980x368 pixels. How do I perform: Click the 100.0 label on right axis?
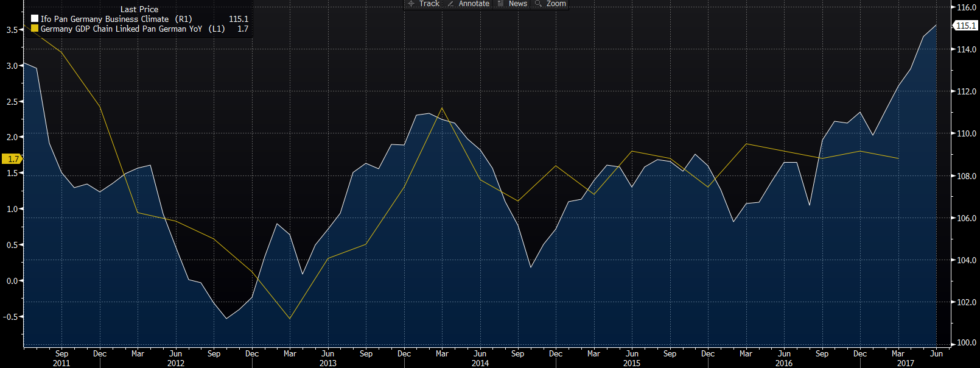[x=967, y=342]
